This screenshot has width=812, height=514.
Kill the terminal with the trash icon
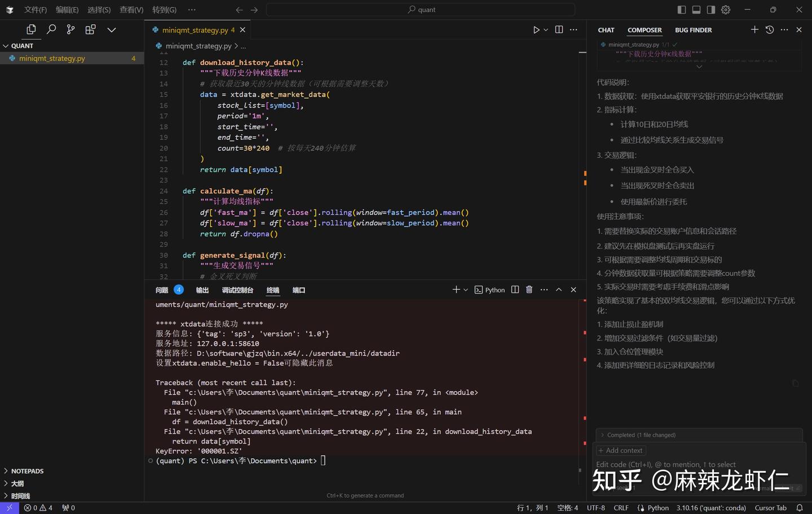click(529, 290)
